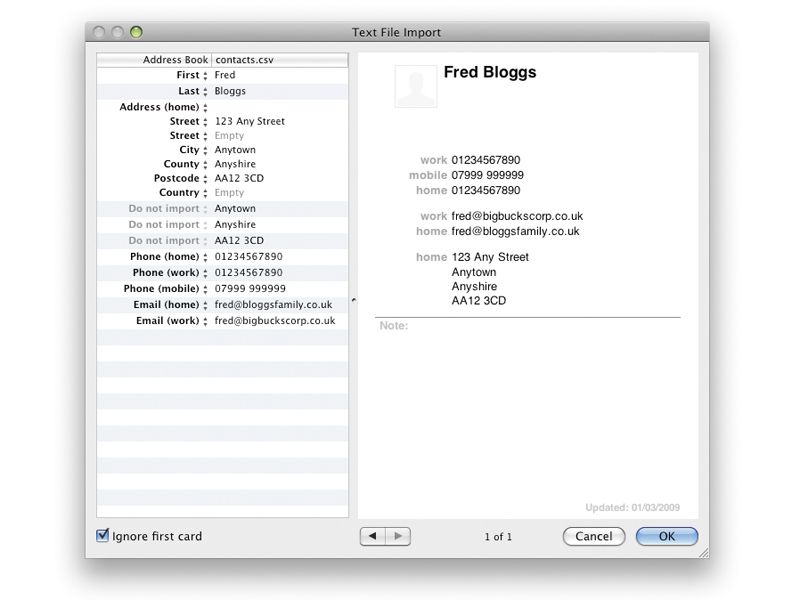Confirm the import with OK
The height and width of the screenshot is (600, 800).
[665, 536]
